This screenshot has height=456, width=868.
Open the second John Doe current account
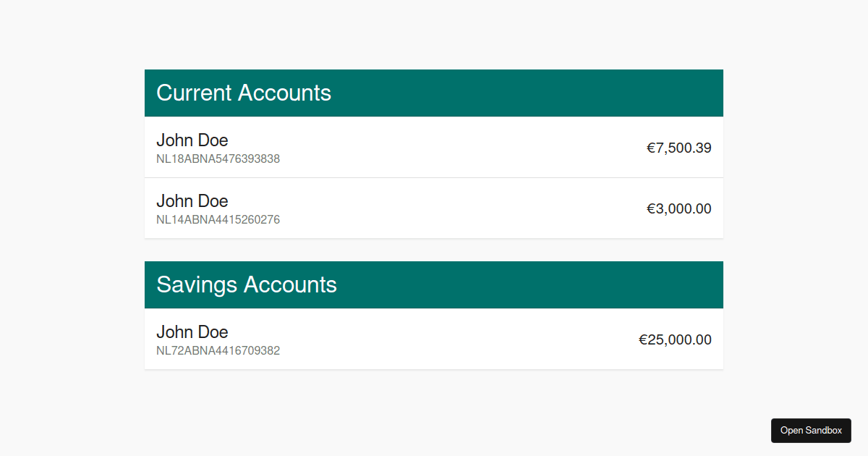tap(434, 208)
